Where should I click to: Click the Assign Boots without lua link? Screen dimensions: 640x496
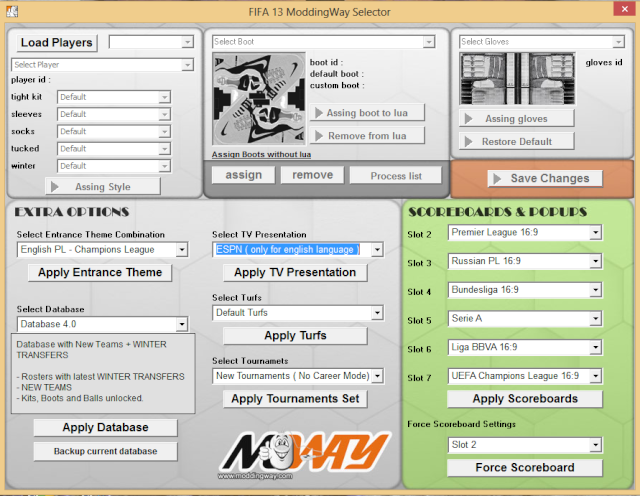[x=261, y=154]
